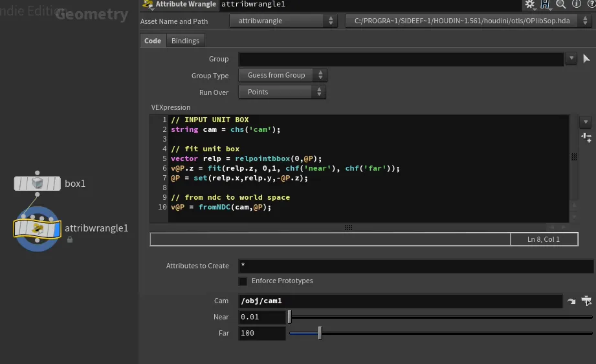Expand the Group field dropdown arrow
596x364 pixels.
[571, 59]
